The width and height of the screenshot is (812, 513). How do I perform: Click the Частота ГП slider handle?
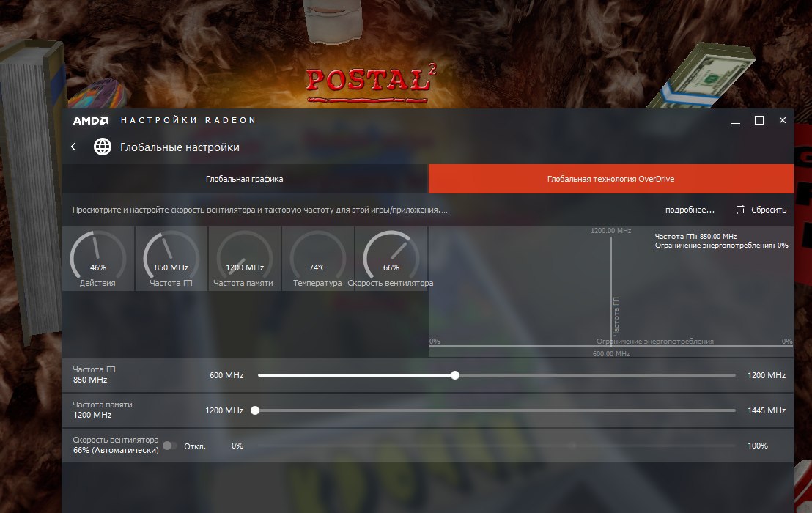[x=454, y=375]
